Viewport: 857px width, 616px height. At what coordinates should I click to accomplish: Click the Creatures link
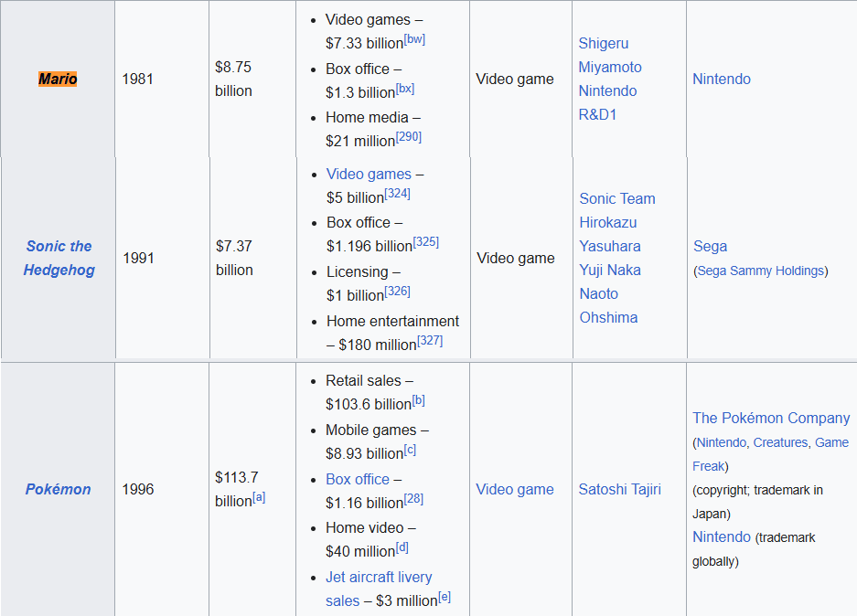click(780, 442)
